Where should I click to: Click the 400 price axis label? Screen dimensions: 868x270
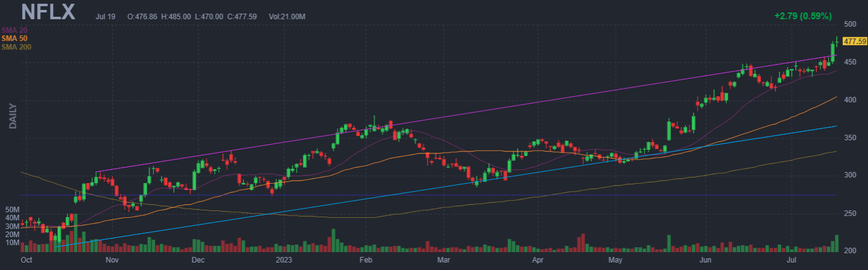coord(850,100)
